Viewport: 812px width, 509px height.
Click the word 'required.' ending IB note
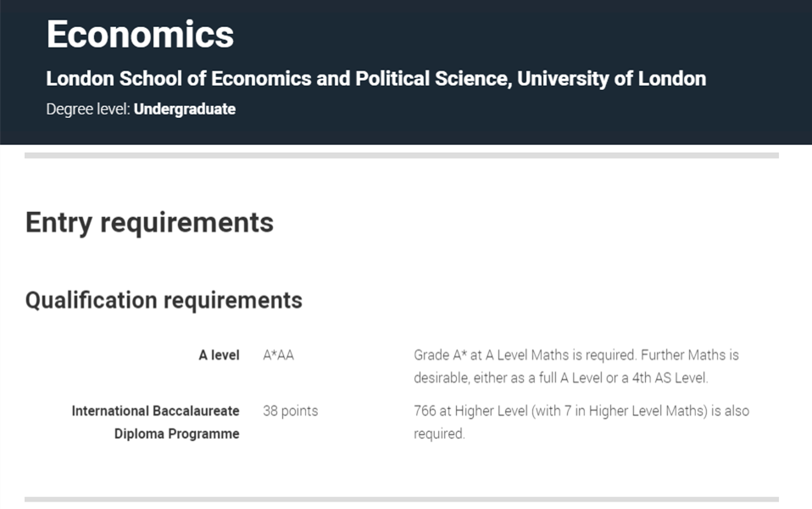click(439, 433)
